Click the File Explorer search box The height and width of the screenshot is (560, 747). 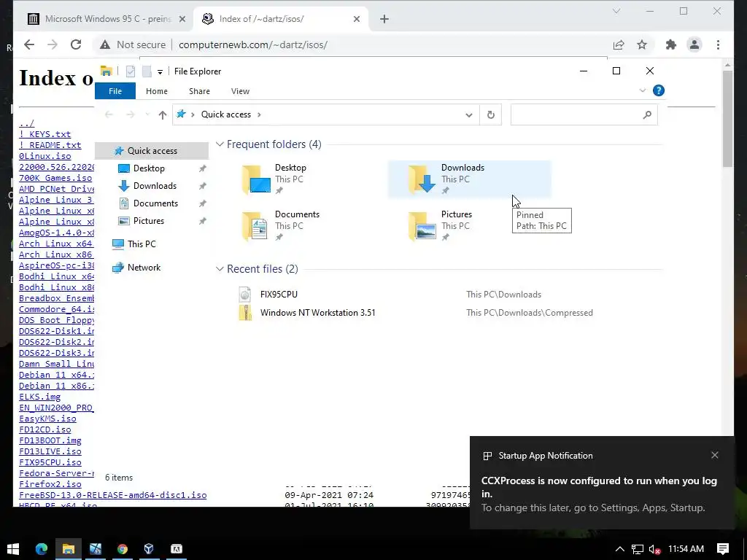tap(584, 114)
